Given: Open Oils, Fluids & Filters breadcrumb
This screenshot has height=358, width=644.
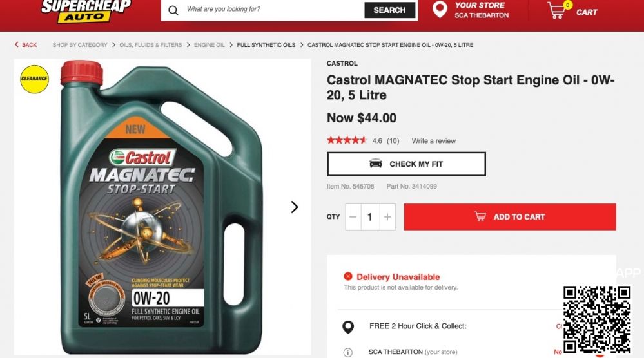Looking at the screenshot, I should pyautogui.click(x=151, y=45).
